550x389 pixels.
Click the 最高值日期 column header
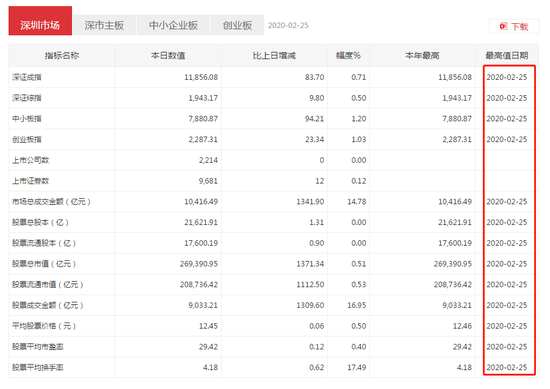507,55
